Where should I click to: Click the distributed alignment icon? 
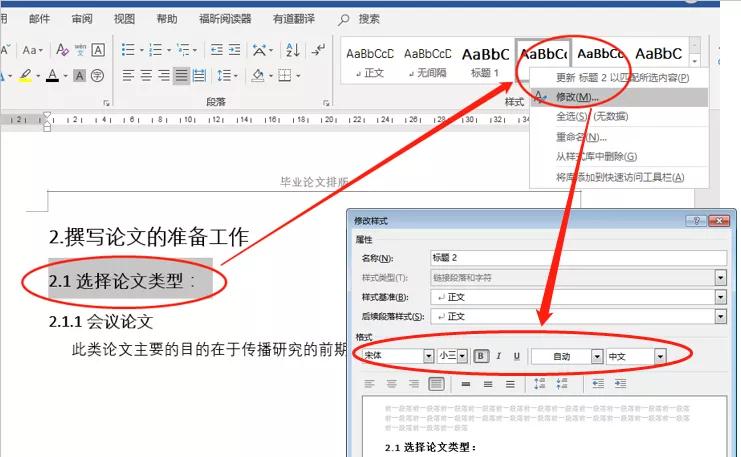199,76
